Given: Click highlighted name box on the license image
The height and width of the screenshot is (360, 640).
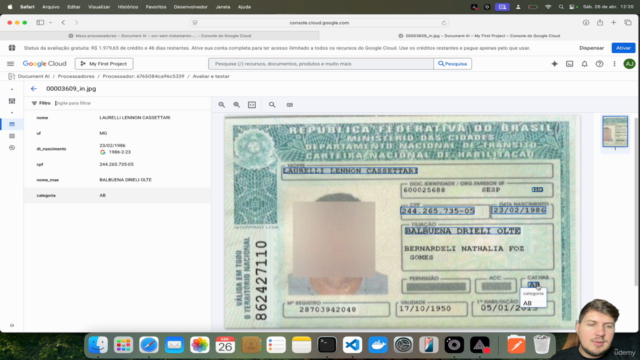Looking at the screenshot, I should tap(350, 171).
